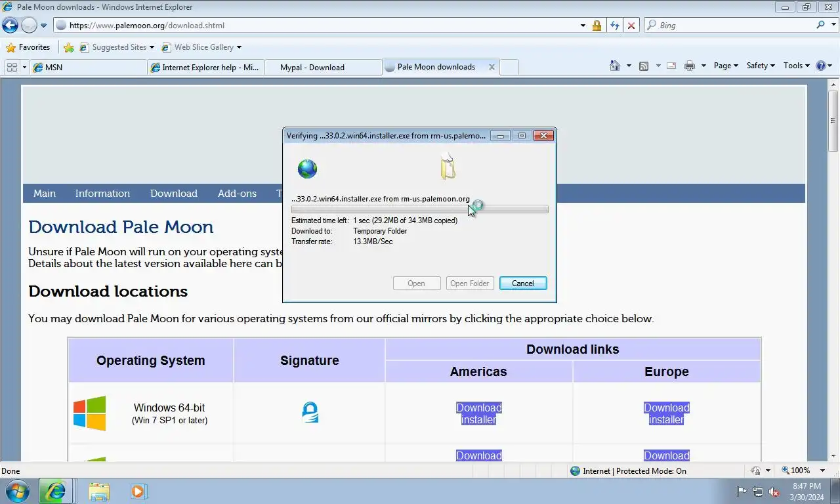Open the Windows Start orb
840x504 pixels.
(x=17, y=491)
